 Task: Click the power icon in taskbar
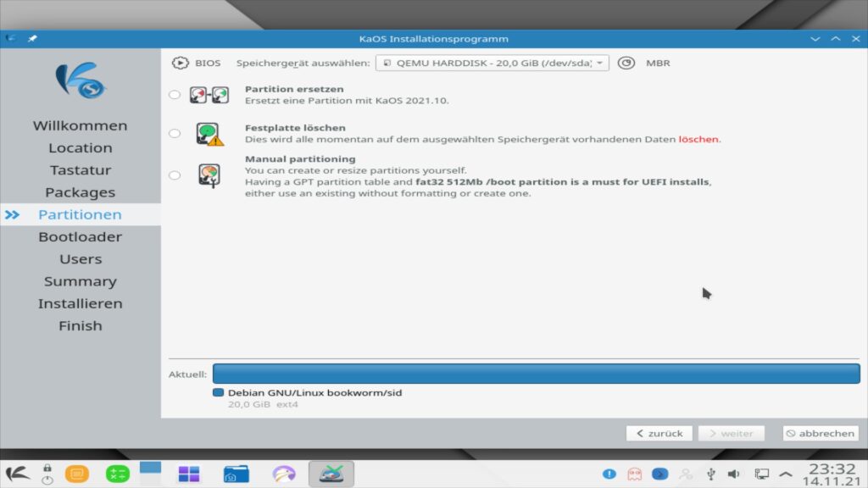point(47,480)
